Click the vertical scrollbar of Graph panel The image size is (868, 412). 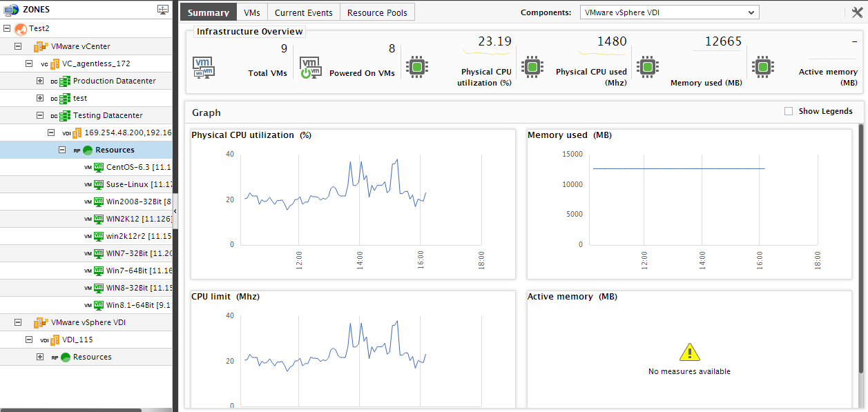click(x=861, y=248)
